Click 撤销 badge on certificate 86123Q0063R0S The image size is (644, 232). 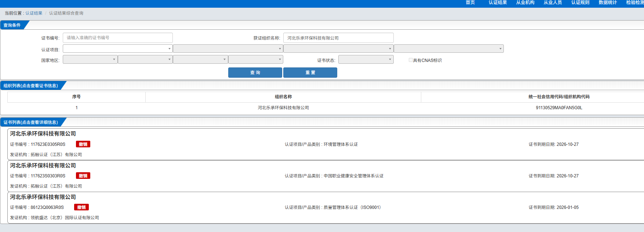[81, 207]
